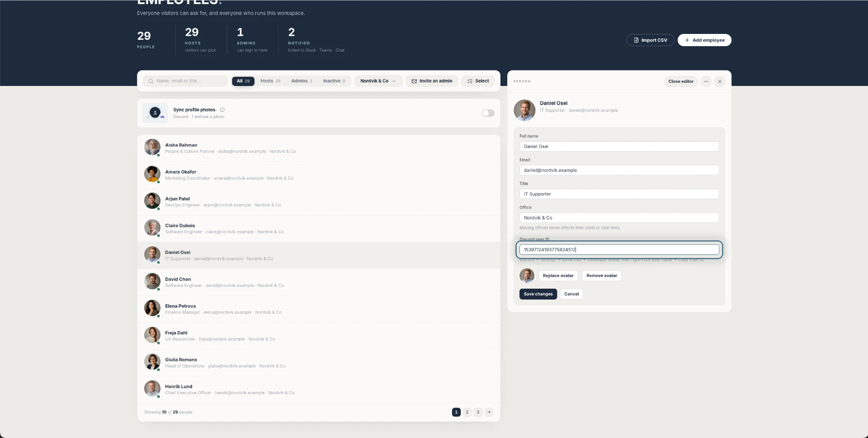
Task: Click Amara Okafor's avatar photo
Action: click(x=152, y=174)
